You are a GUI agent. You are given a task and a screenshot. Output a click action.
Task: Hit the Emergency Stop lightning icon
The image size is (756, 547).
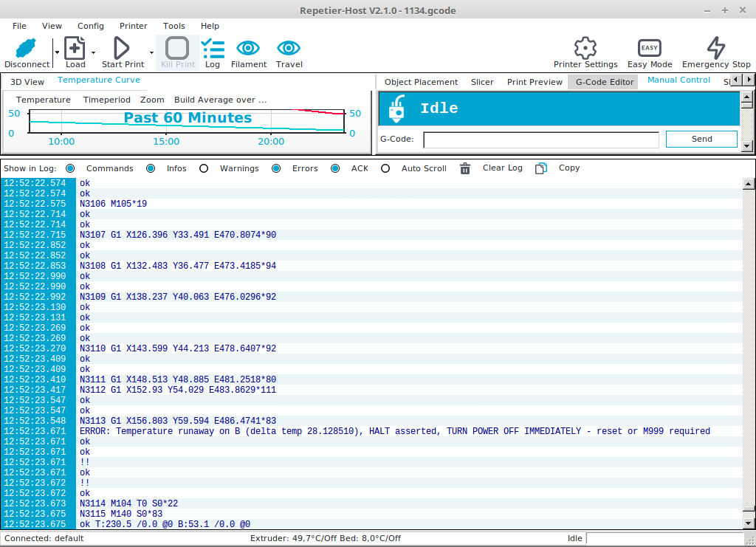(x=716, y=48)
